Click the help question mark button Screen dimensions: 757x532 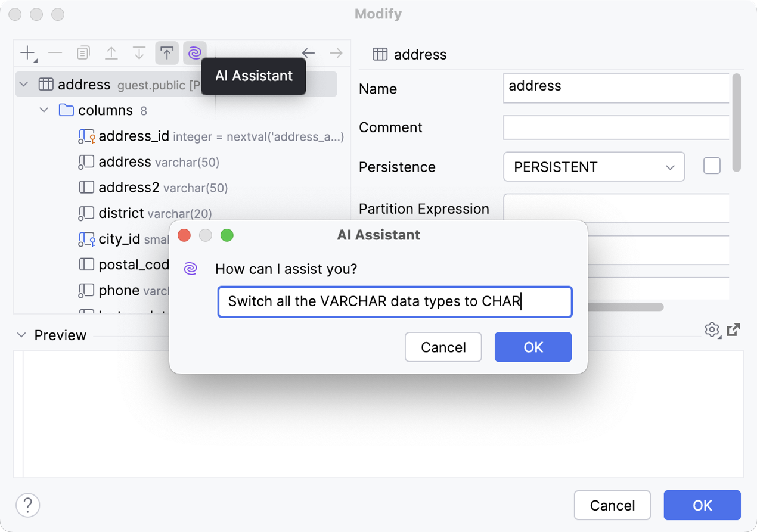click(28, 505)
